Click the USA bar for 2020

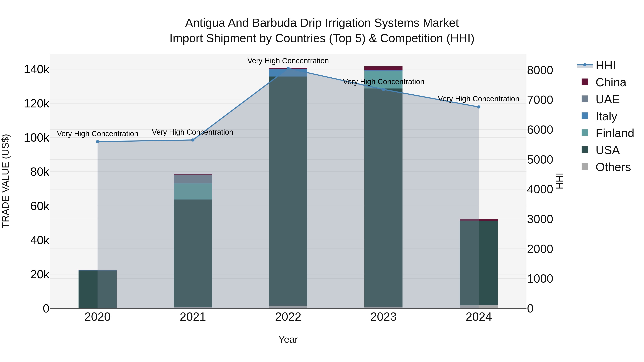(x=97, y=289)
